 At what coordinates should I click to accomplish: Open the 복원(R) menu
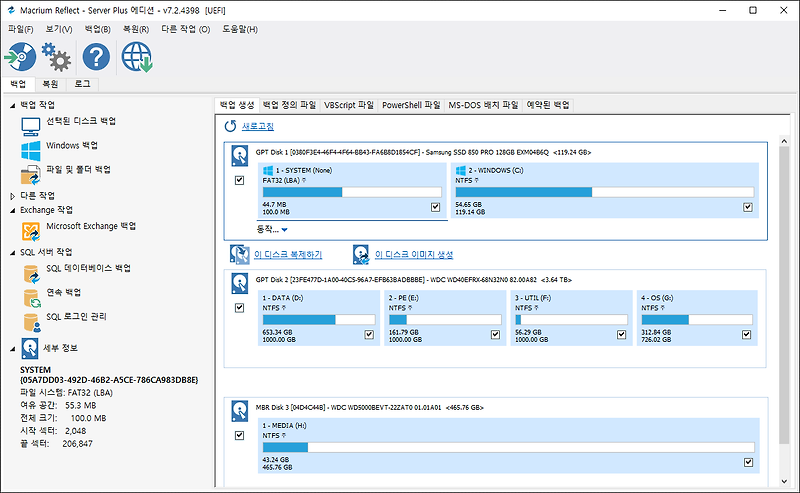136,29
